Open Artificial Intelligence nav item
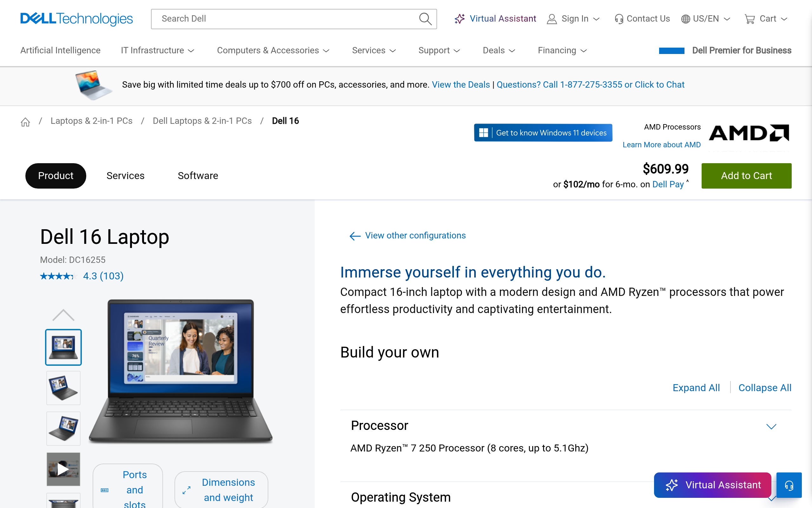 click(x=60, y=50)
